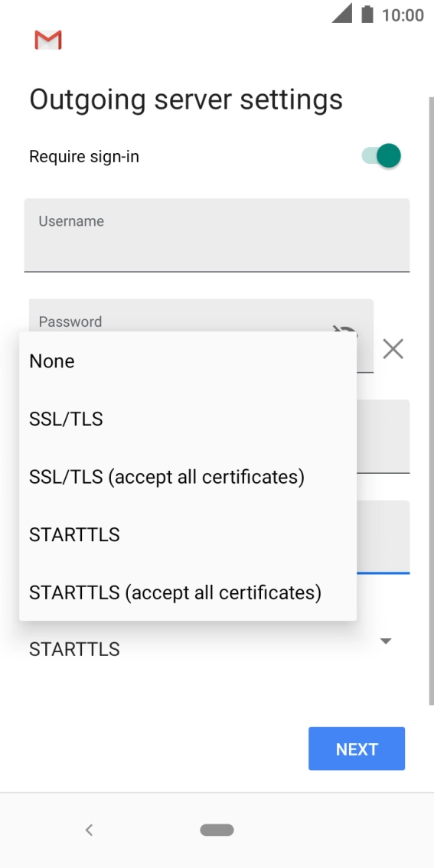Clear the field with the X icon

(393, 349)
